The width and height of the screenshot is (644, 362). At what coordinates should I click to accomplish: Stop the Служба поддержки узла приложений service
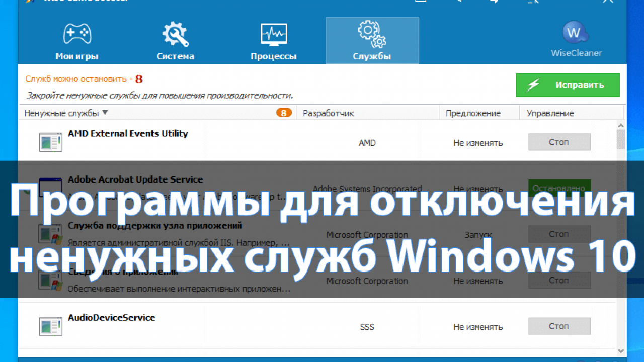point(559,234)
